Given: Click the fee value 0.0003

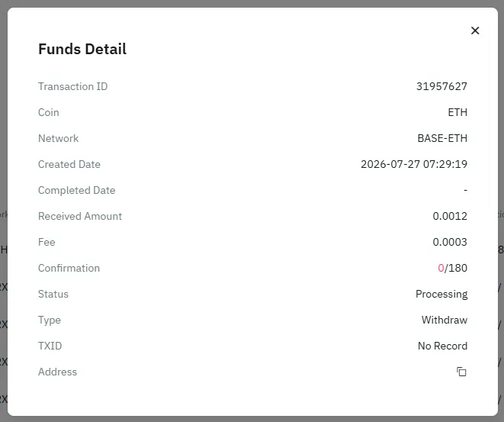Looking at the screenshot, I should (450, 242).
